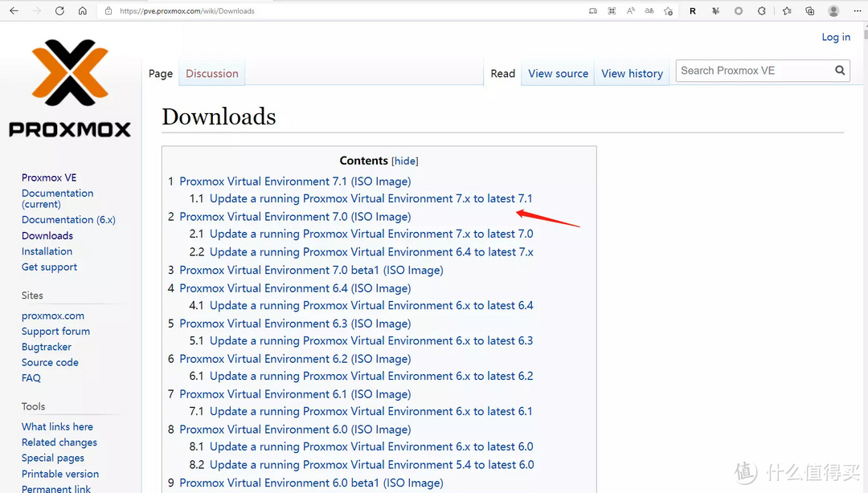Open the favorites list icon

coord(787,10)
